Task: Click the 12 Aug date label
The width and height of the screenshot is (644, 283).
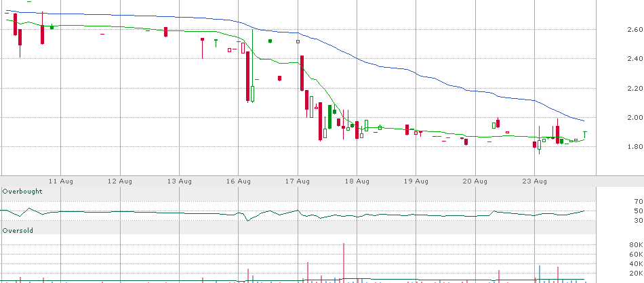Action: point(120,181)
